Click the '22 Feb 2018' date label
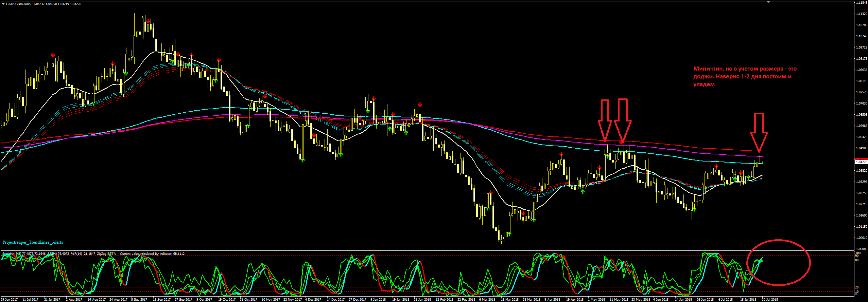The width and height of the screenshot is (868, 302). click(466, 300)
